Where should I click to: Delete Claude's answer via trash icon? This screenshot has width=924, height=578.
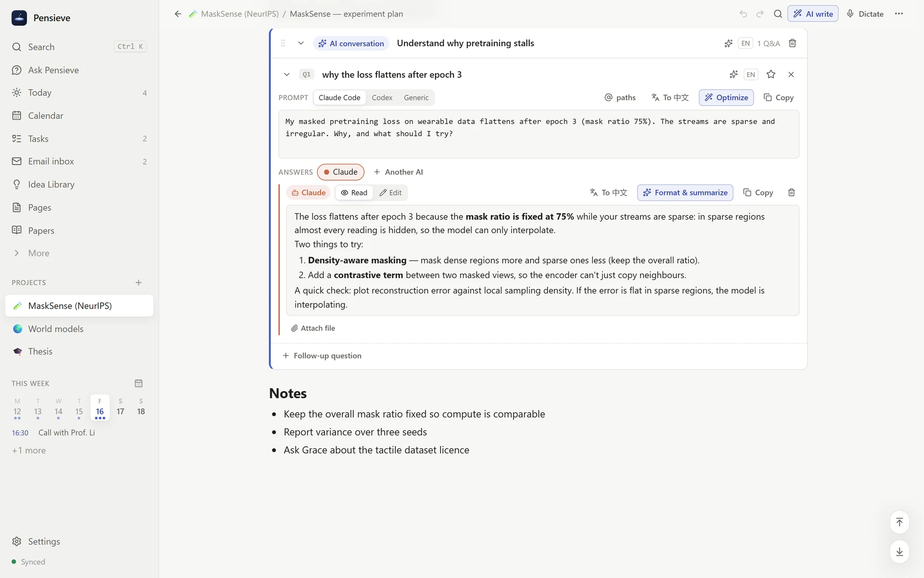pos(791,193)
